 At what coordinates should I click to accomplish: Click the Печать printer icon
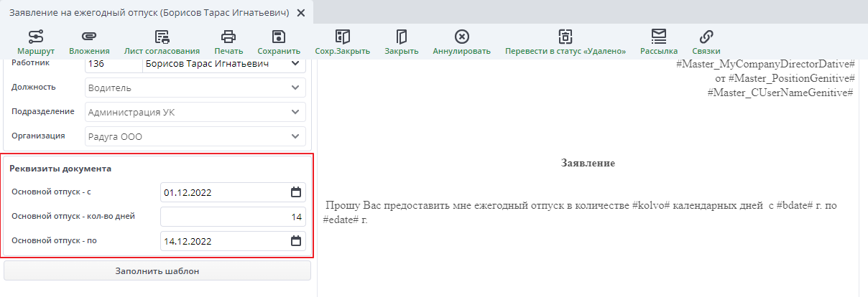pyautogui.click(x=228, y=36)
